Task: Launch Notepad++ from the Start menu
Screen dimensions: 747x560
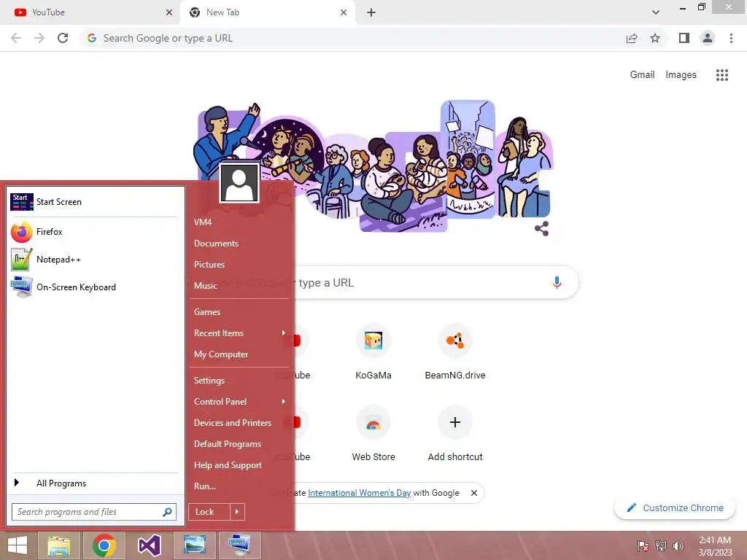Action: coord(94,260)
